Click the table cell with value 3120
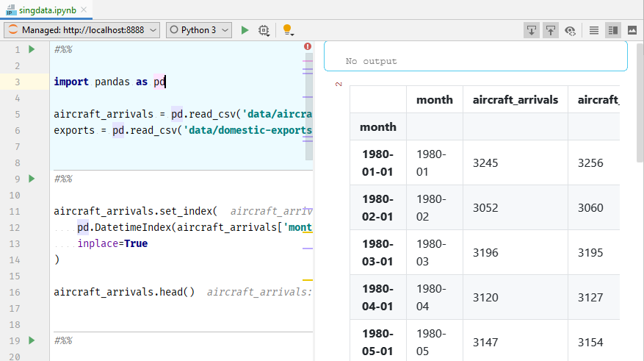Screen dimensions: 644x361 pos(515,297)
